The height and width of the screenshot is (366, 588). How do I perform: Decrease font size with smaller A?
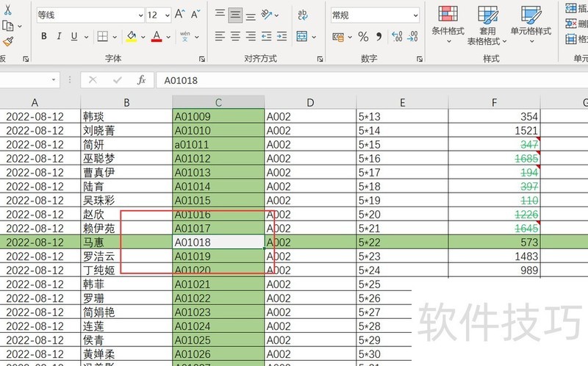pos(196,14)
